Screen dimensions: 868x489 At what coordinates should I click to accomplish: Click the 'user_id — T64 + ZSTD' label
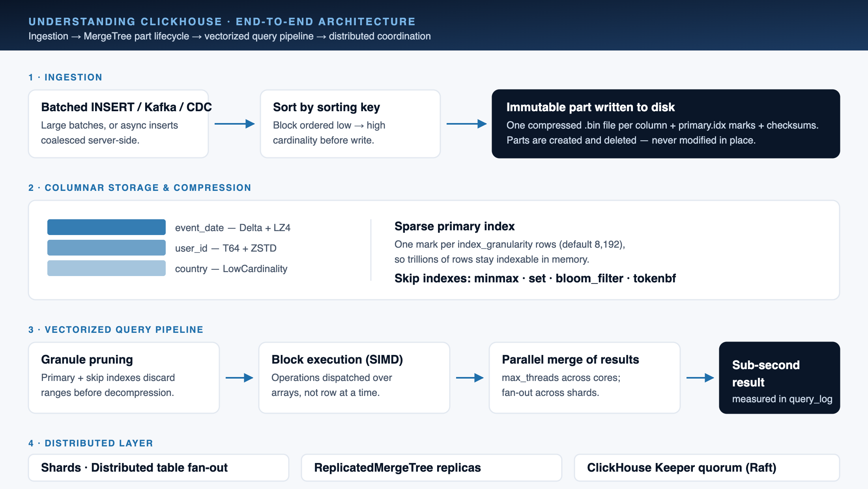[226, 248]
